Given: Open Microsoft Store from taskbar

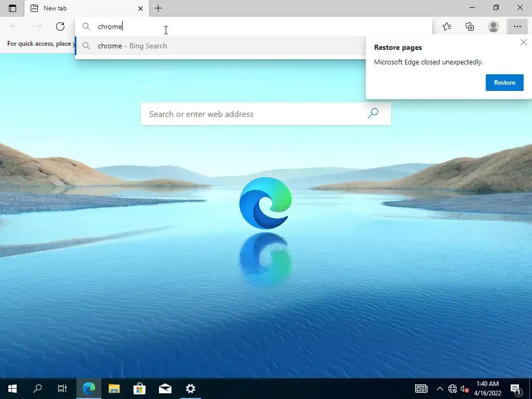Looking at the screenshot, I should pos(139,389).
